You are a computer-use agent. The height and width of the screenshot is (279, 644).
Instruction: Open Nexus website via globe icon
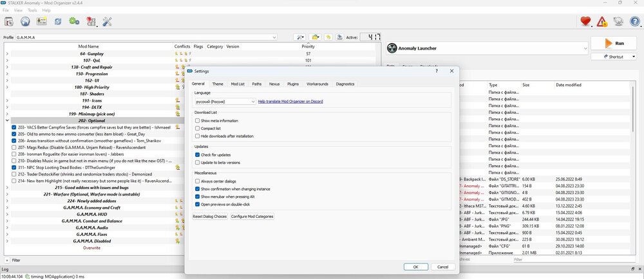pos(25,22)
